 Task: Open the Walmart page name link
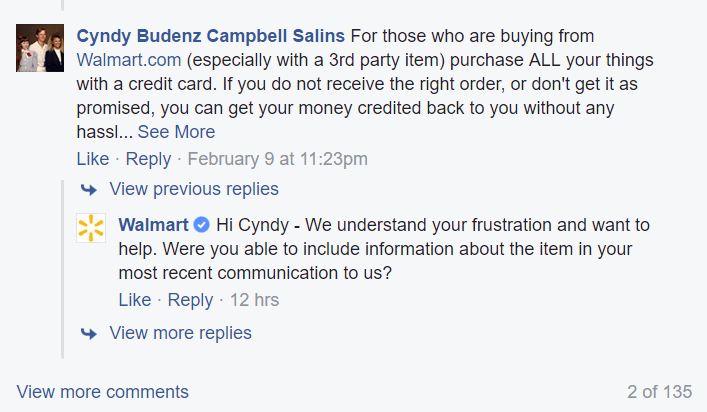click(x=153, y=224)
